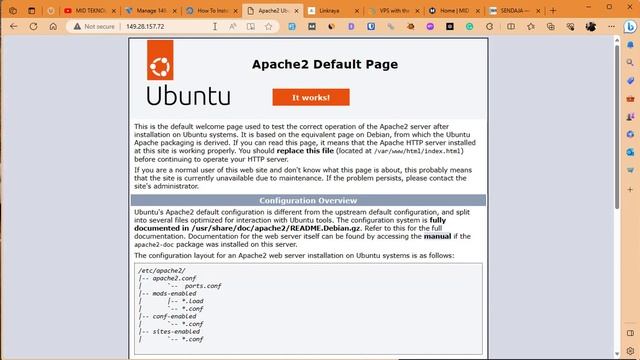
Task: Click the sites-enabled entry in config tree
Action: tap(176, 331)
